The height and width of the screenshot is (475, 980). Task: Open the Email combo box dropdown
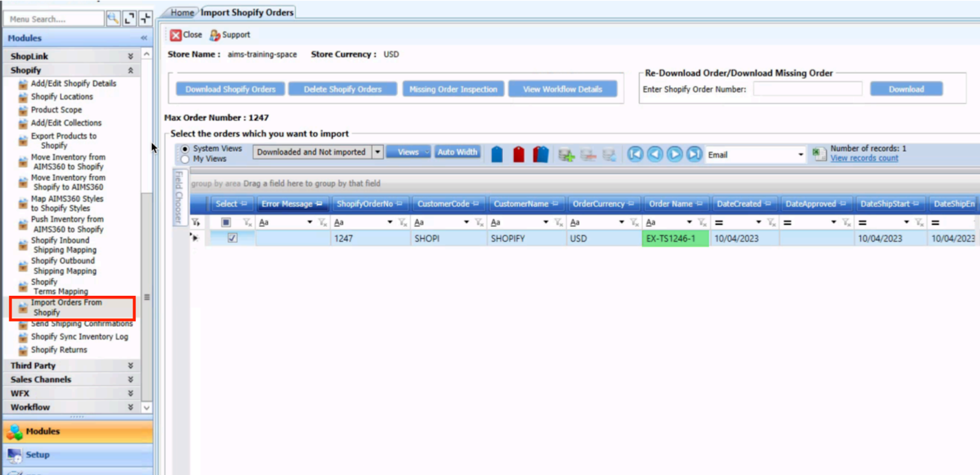point(801,154)
